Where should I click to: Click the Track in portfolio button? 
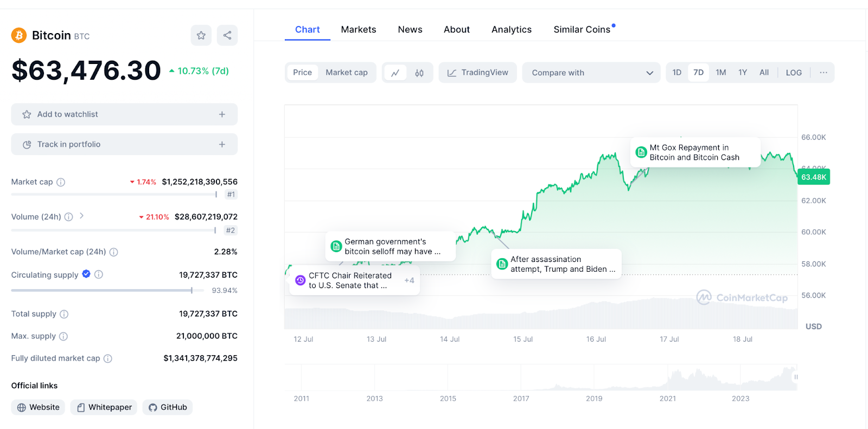124,144
